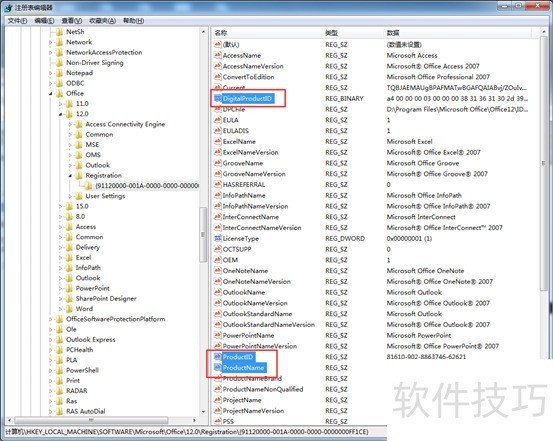Expand the OfficeSoftwareProtectionPlatform node
The image size is (553, 441).
click(50, 319)
